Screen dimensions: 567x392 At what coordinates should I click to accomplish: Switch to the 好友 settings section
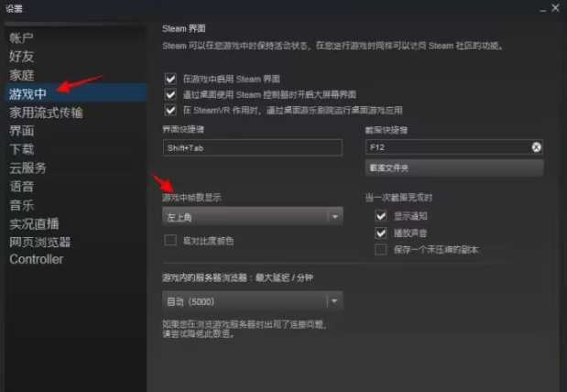21,57
